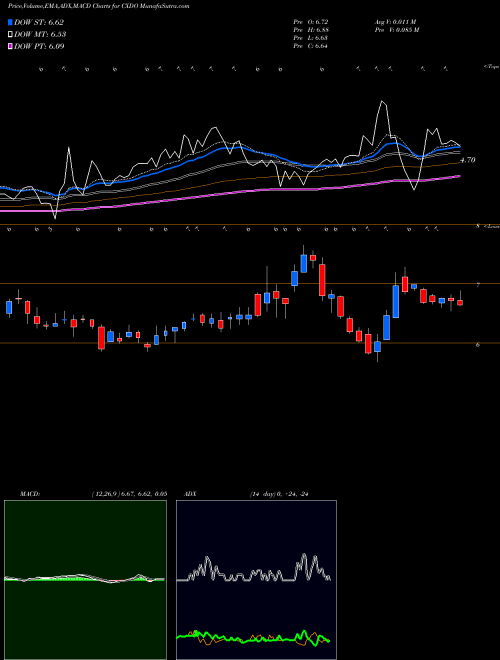Image resolution: width=500 pixels, height=660 pixels.
Task: Open the dark blue ADX indicator chart
Action: 256,580
